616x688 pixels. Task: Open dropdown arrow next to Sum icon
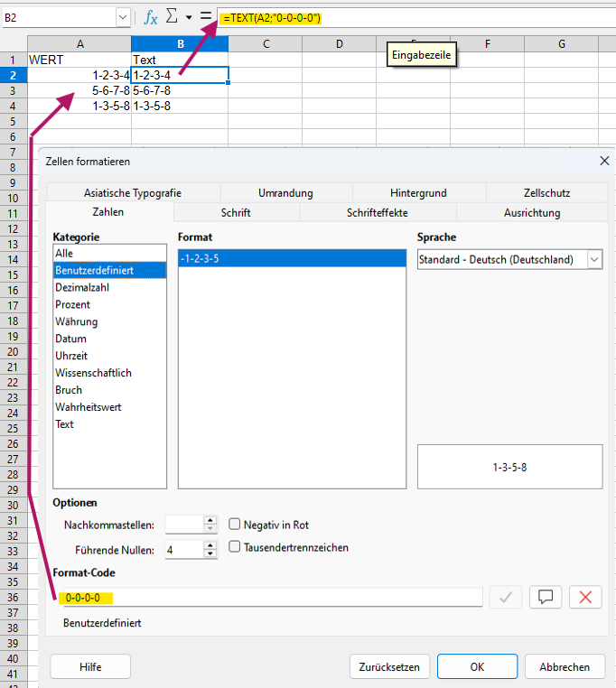coord(188,17)
